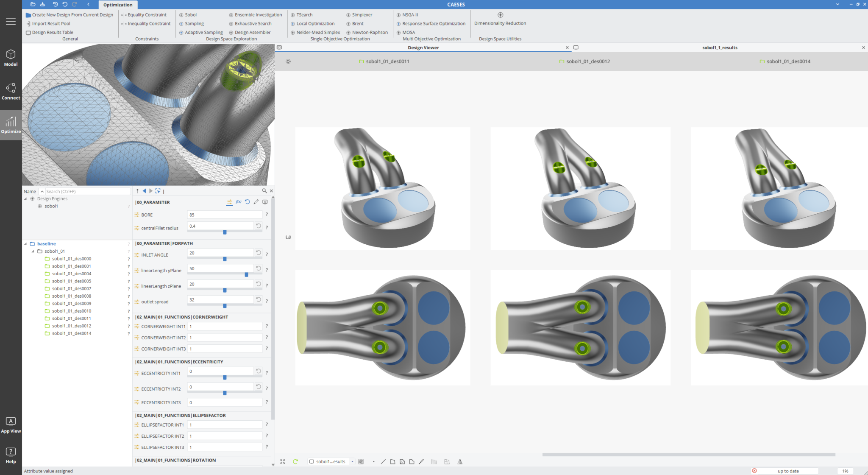Click the pencil edit icon above BORE parameter
This screenshot has width=868, height=475.
click(x=256, y=202)
